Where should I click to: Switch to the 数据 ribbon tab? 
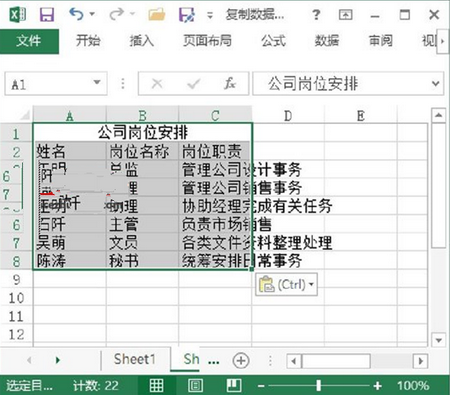(327, 41)
